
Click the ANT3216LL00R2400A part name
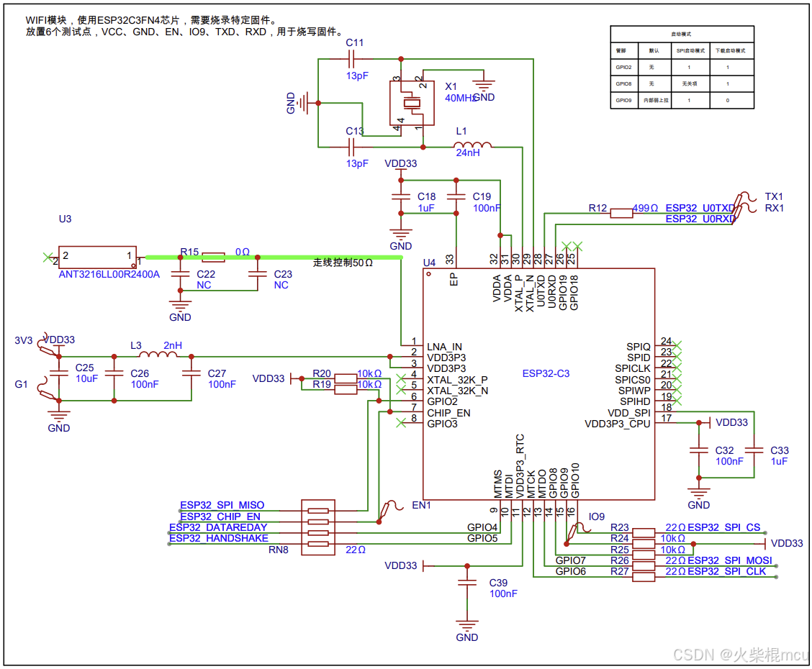109,274
